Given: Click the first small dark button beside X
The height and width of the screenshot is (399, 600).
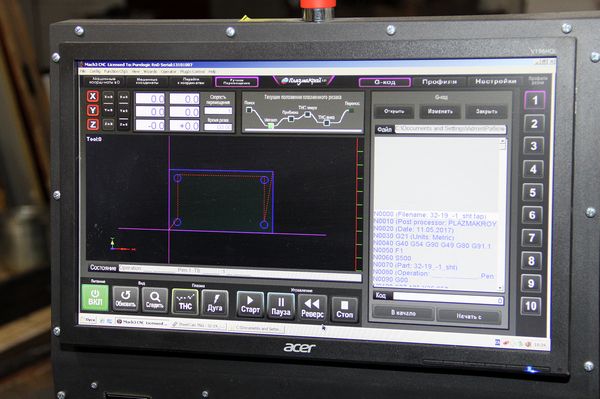Looking at the screenshot, I should coord(109,97).
